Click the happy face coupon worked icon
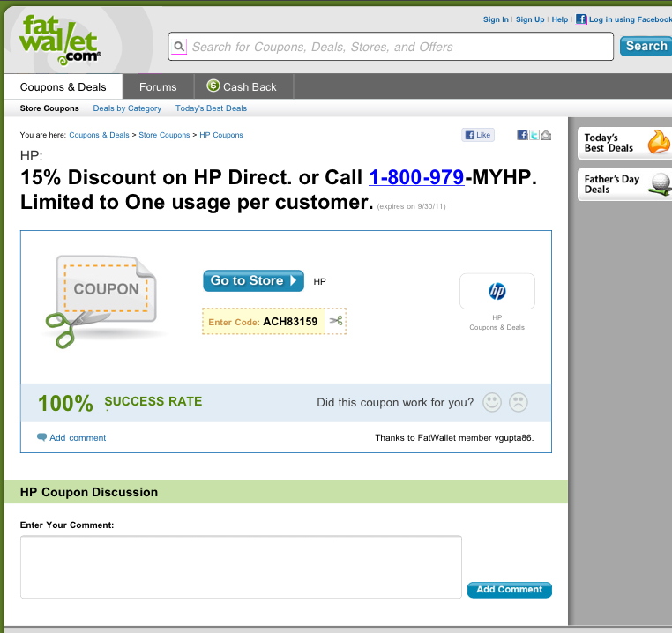Image resolution: width=672 pixels, height=633 pixels. click(x=492, y=403)
